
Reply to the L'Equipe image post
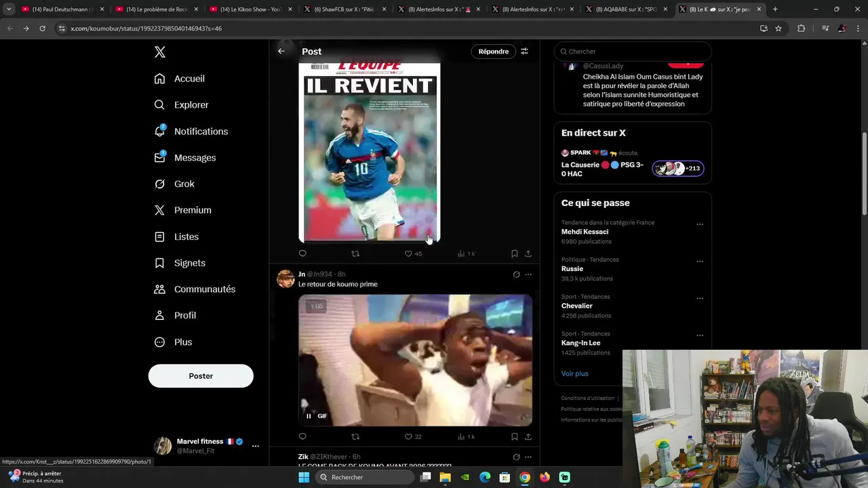click(x=302, y=253)
